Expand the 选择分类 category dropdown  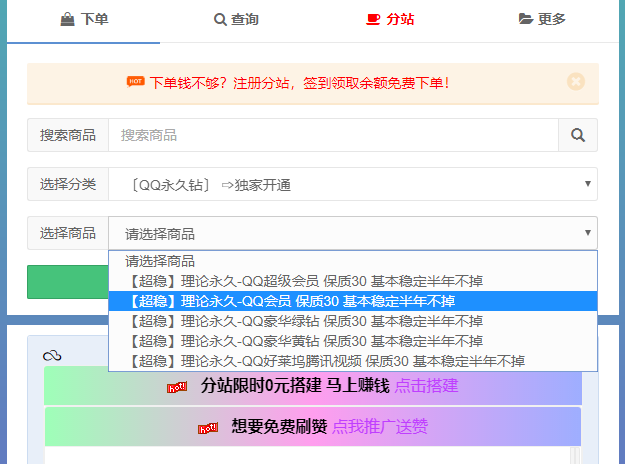coord(352,184)
